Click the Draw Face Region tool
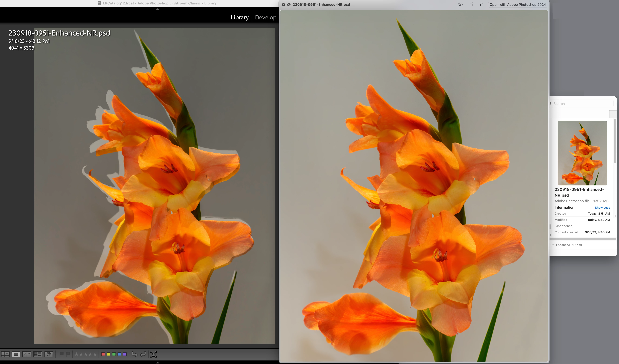 (x=153, y=354)
